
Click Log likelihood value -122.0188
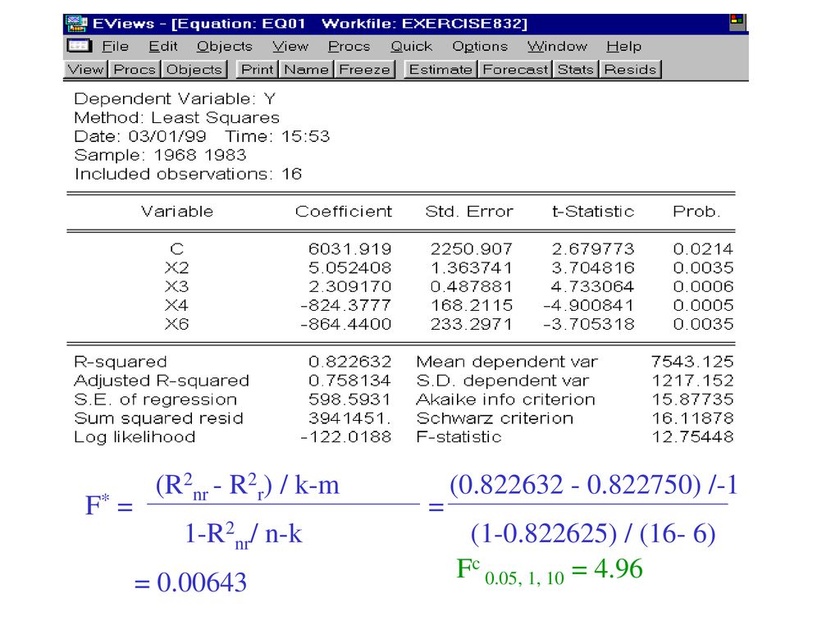346,436
